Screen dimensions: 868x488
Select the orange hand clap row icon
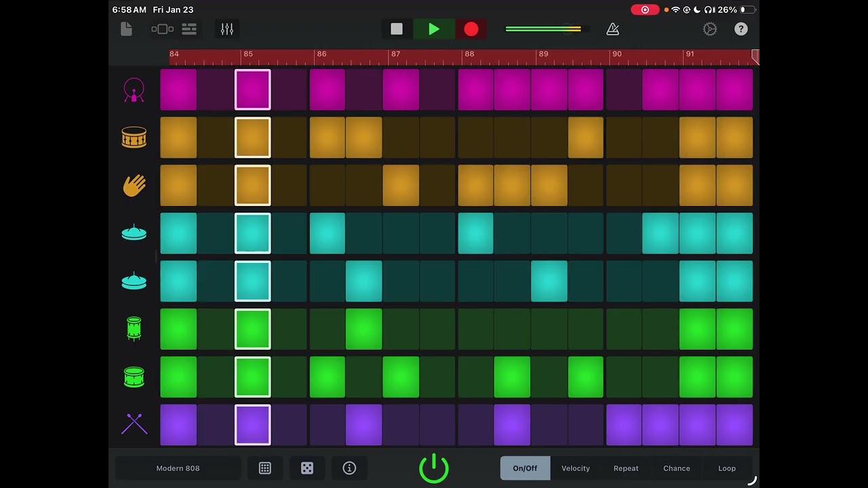(x=134, y=186)
